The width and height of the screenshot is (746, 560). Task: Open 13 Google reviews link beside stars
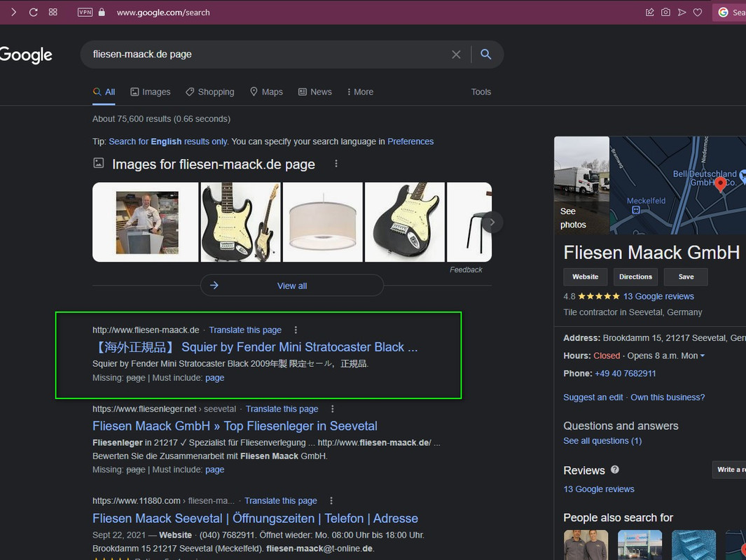point(658,297)
